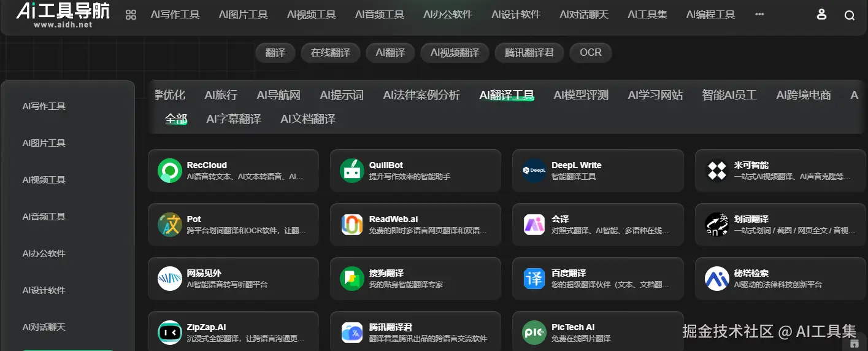
Task: Select the 全部 sub-filter tab
Action: pyautogui.click(x=176, y=119)
